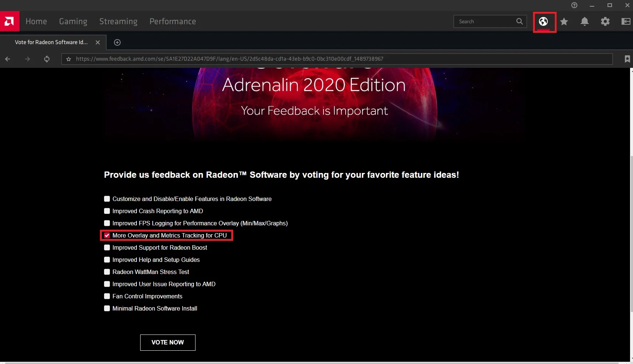633x364 pixels.
Task: Open the web browser globe icon
Action: [x=543, y=21]
